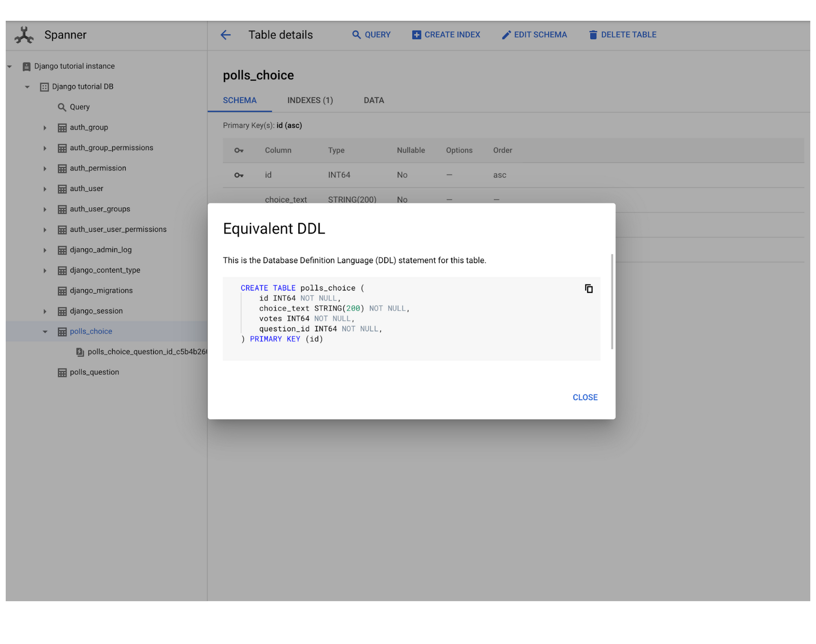Select the INDEXES tab
816x644 pixels.
tap(310, 100)
